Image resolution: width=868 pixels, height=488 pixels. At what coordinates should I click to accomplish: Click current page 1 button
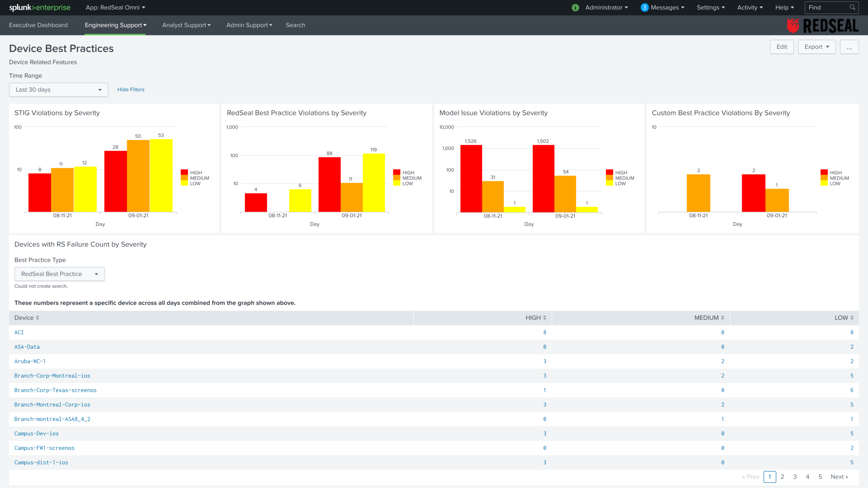[770, 477]
